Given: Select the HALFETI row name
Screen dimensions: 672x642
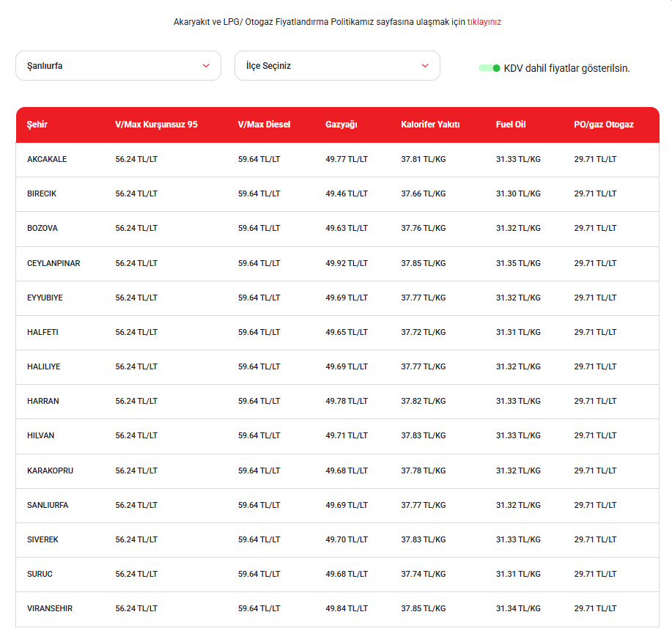Looking at the screenshot, I should pyautogui.click(x=43, y=332).
